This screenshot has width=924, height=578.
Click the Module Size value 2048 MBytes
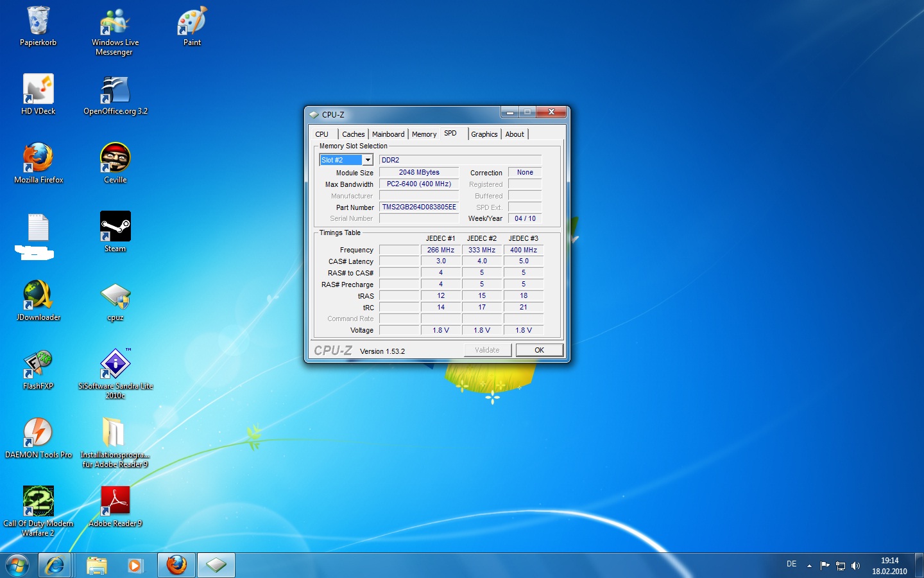click(x=419, y=172)
